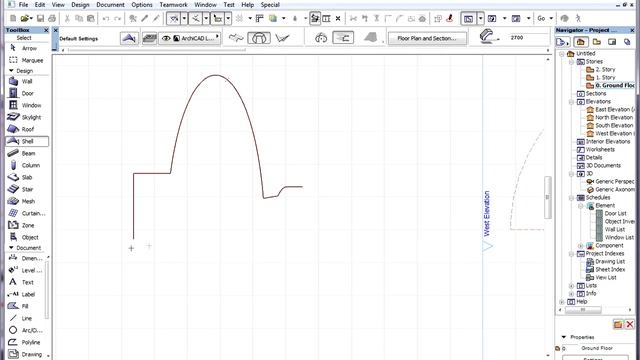Collapse the Design section in Toolbox

click(11, 71)
